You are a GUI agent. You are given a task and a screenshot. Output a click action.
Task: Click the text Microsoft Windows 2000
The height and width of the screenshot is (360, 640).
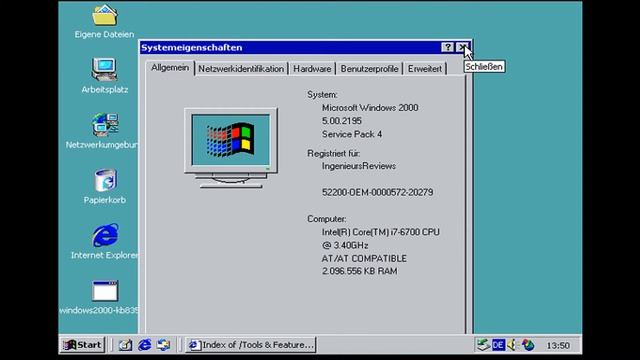coord(370,108)
